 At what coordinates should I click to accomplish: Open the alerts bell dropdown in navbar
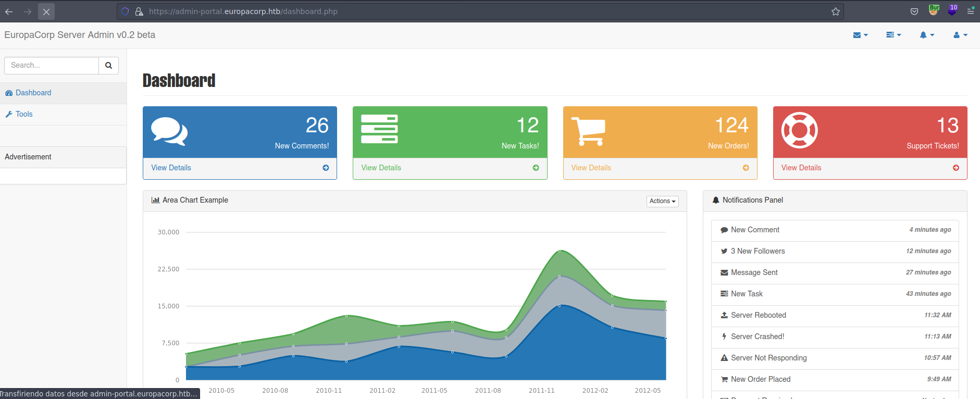coord(927,35)
